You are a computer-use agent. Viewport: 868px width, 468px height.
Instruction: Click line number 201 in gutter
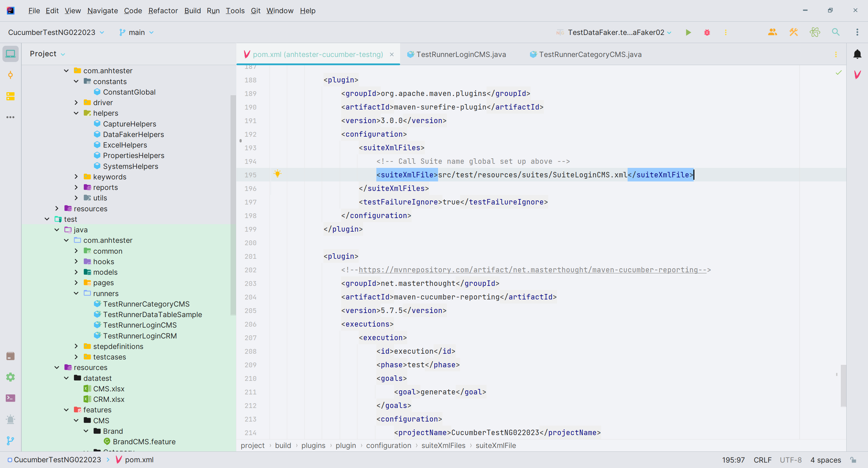click(251, 256)
